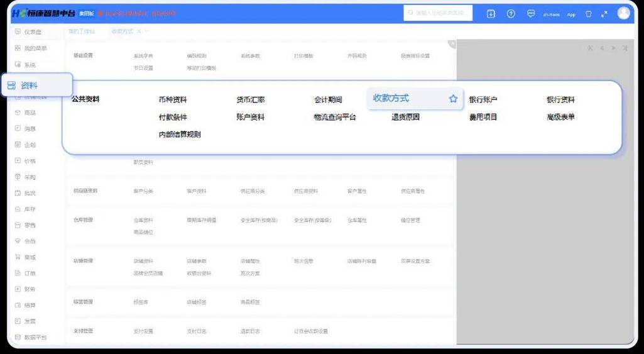Open 节日设置 under 基础设置
Viewport: 644px width, 354px height.
coord(143,68)
